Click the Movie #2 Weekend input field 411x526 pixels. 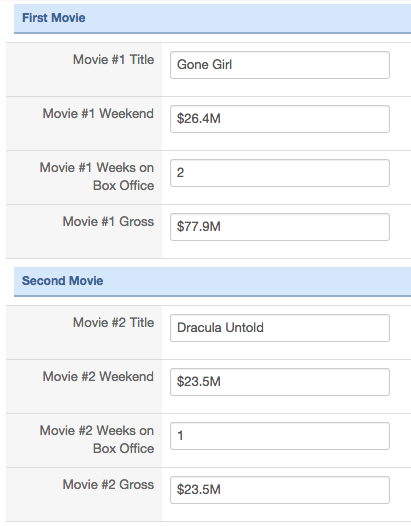pos(280,382)
